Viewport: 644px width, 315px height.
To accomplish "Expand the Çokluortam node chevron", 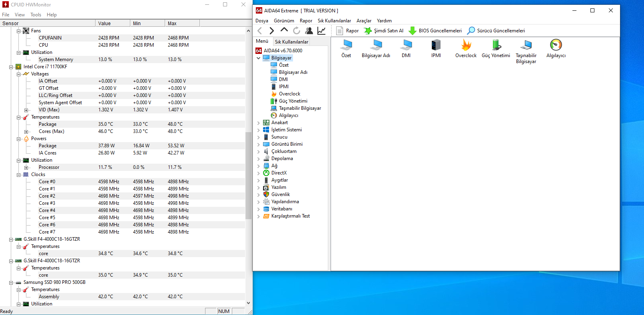I will pyautogui.click(x=259, y=151).
